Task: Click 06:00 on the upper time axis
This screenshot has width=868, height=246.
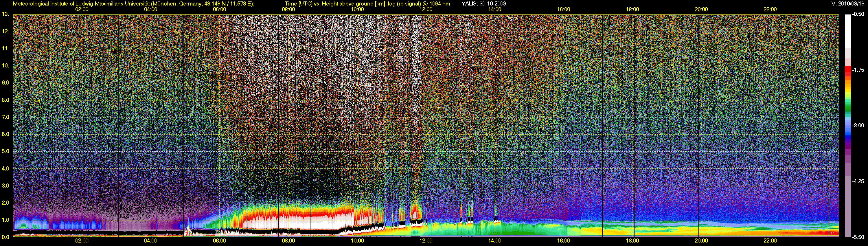Action: tap(219, 10)
